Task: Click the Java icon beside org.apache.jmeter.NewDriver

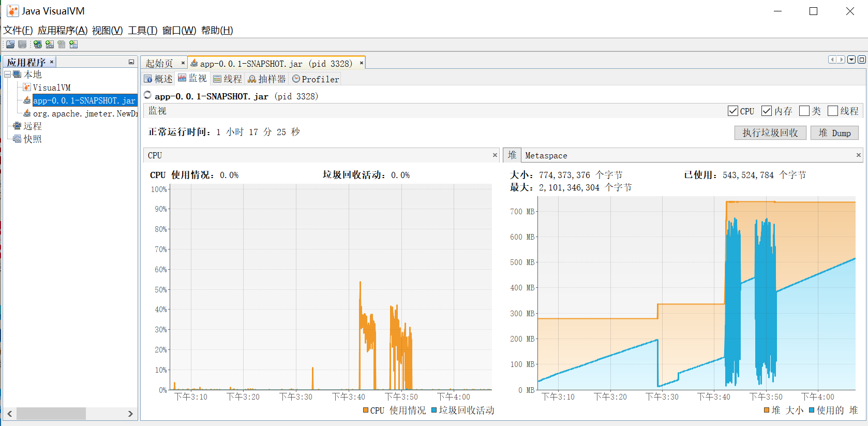Action: tap(27, 113)
